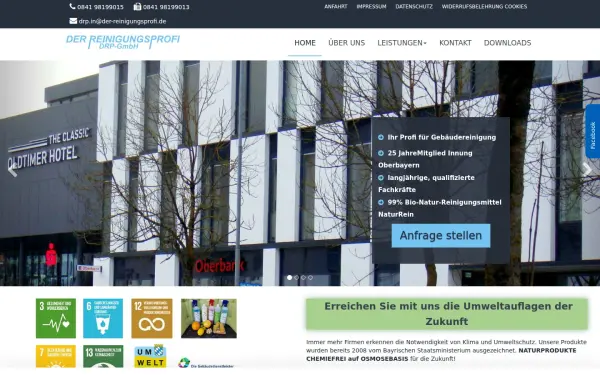This screenshot has height=375, width=600.
Task: Select the second carousel indicator dot
Action: 297,277
